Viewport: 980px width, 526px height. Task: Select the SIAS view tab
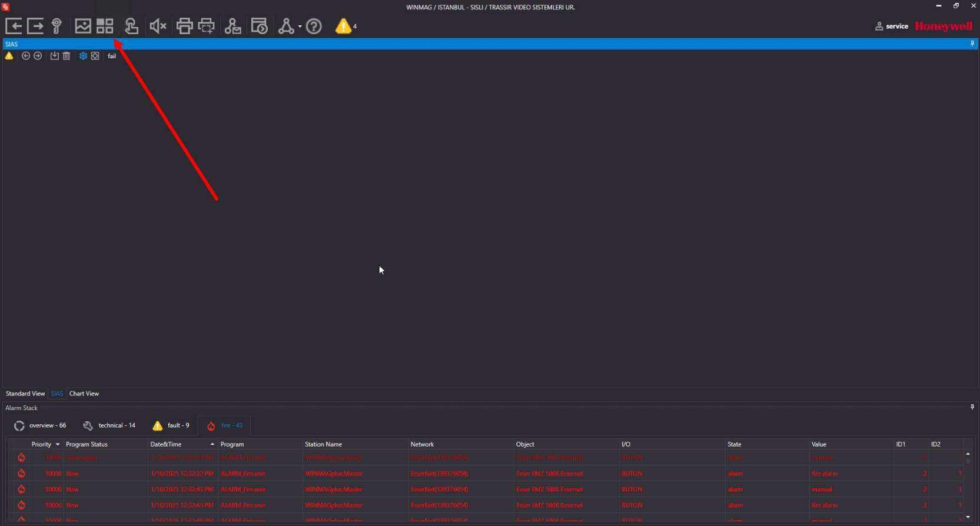(x=57, y=394)
